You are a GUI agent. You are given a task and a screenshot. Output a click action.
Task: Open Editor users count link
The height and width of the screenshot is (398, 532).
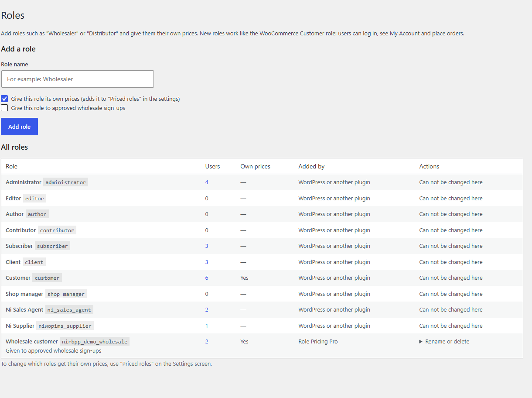point(207,198)
